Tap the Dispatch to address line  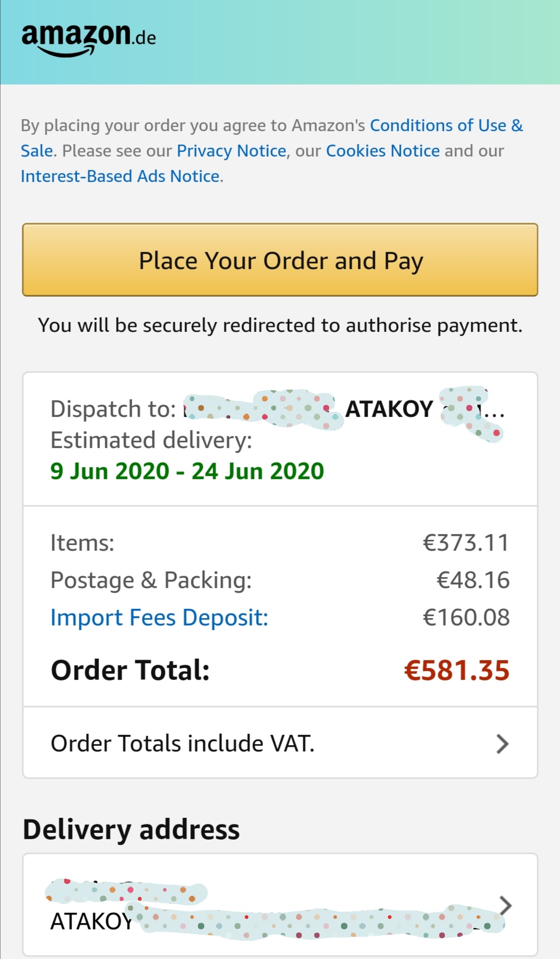(x=277, y=409)
